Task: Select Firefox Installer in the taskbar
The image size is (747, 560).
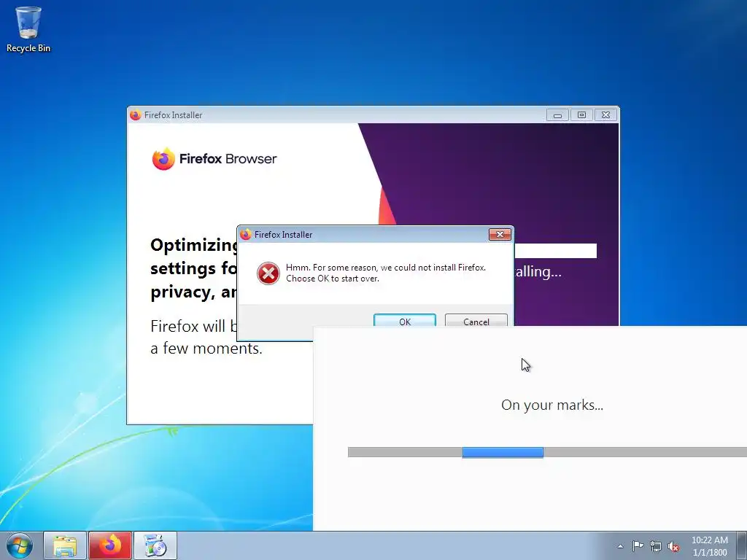Action: tap(110, 545)
